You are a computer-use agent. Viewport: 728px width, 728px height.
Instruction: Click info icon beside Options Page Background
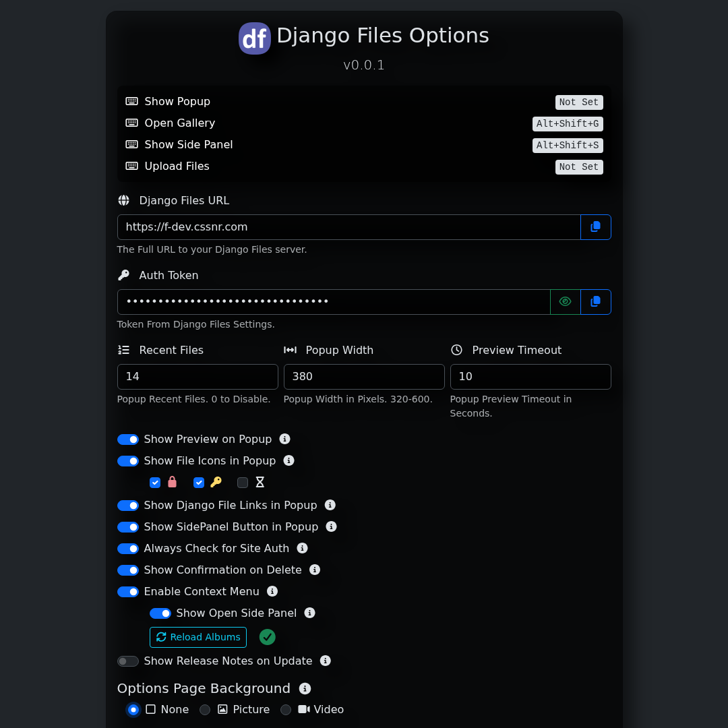tap(305, 688)
